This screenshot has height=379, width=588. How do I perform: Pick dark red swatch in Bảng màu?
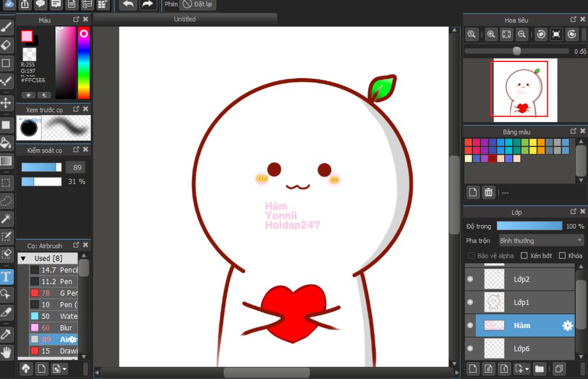click(492, 158)
